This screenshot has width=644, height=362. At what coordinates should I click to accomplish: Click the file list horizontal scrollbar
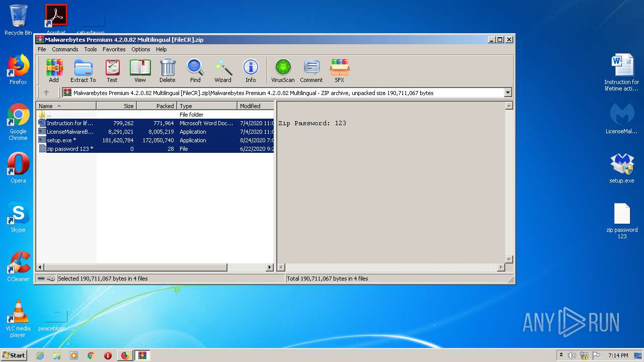pos(136,267)
